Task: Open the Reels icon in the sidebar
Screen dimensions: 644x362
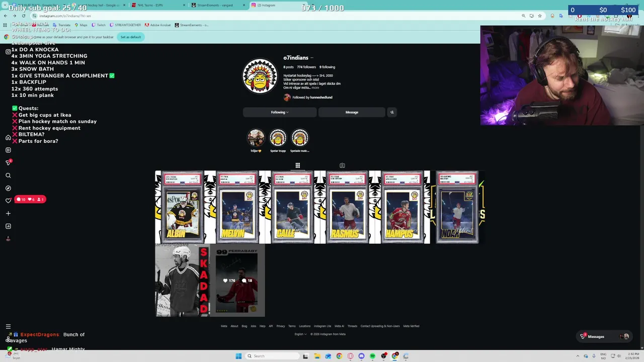Action: point(8,150)
